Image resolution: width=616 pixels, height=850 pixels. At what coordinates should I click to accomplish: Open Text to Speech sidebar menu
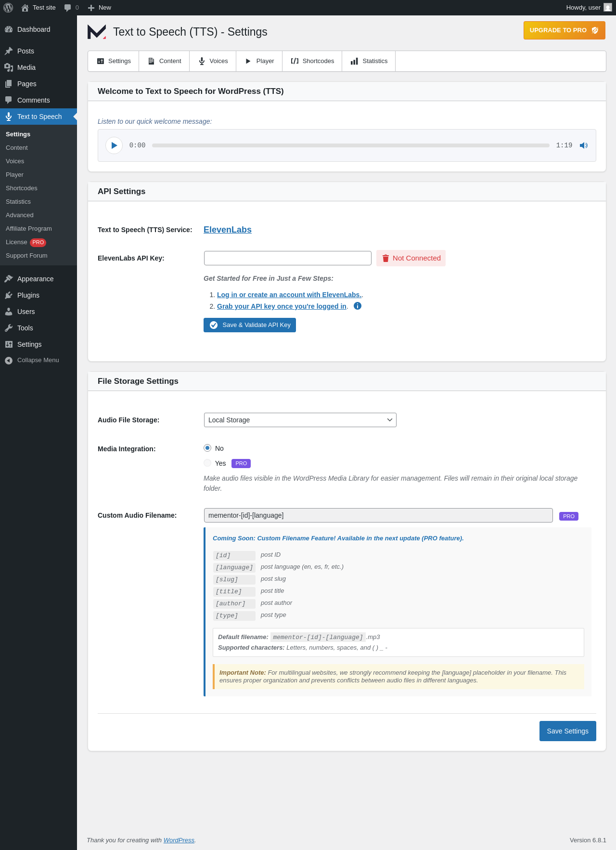(38, 117)
